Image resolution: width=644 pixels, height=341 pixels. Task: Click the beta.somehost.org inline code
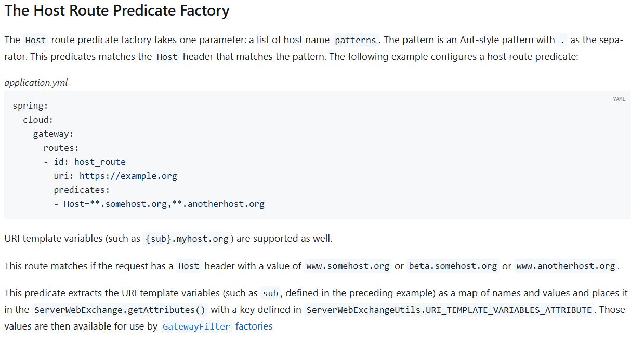click(x=453, y=266)
